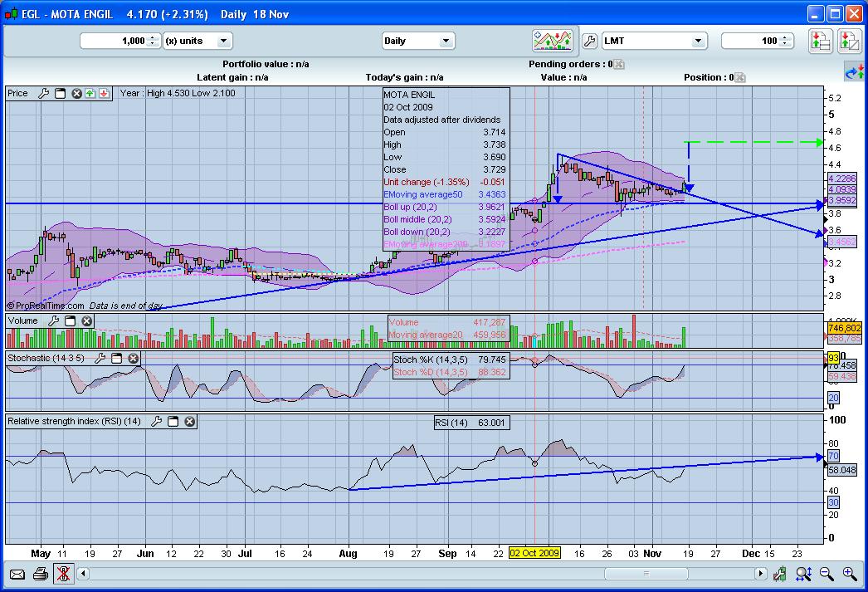Click the blue arrow trading shortcut icon
This screenshot has height=592, width=868.
coord(854,72)
